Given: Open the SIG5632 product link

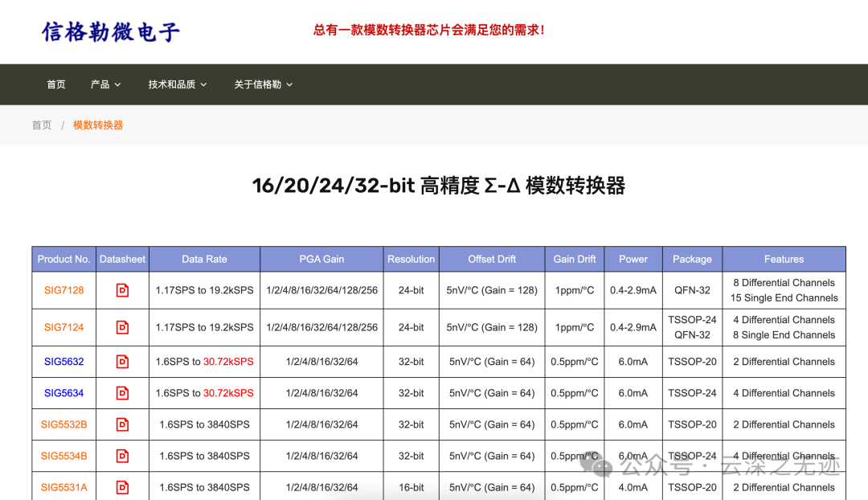Looking at the screenshot, I should (64, 362).
